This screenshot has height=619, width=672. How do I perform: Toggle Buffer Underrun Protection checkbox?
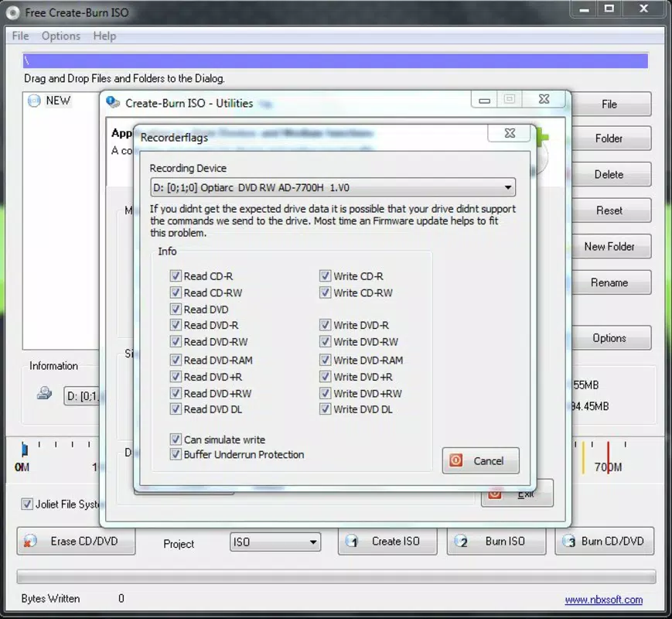point(176,454)
